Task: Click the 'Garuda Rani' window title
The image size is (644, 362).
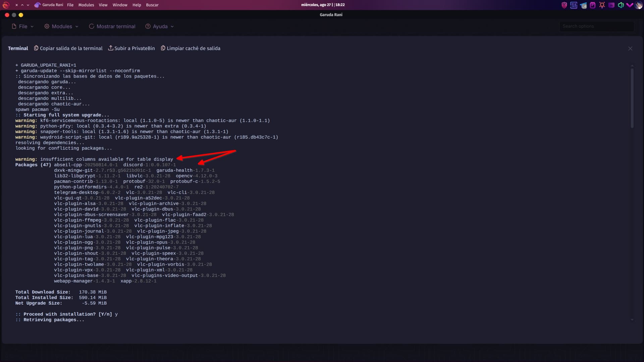Action: [331, 15]
